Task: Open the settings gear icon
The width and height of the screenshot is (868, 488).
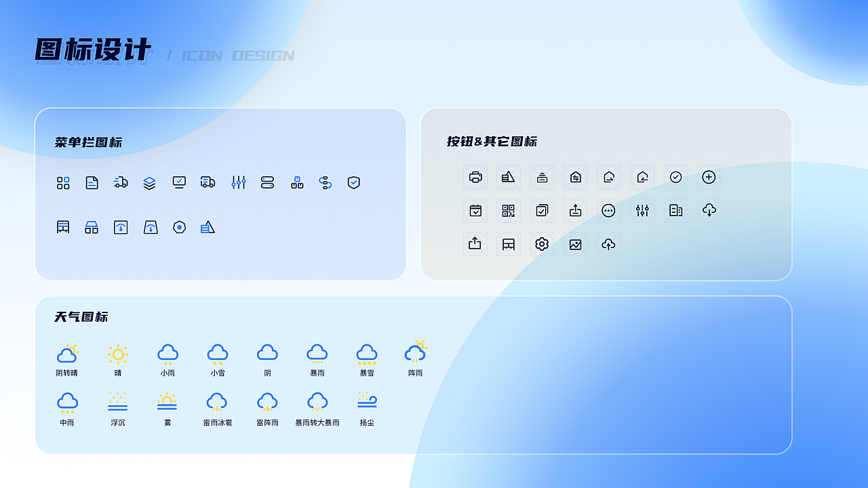Action: pyautogui.click(x=542, y=243)
